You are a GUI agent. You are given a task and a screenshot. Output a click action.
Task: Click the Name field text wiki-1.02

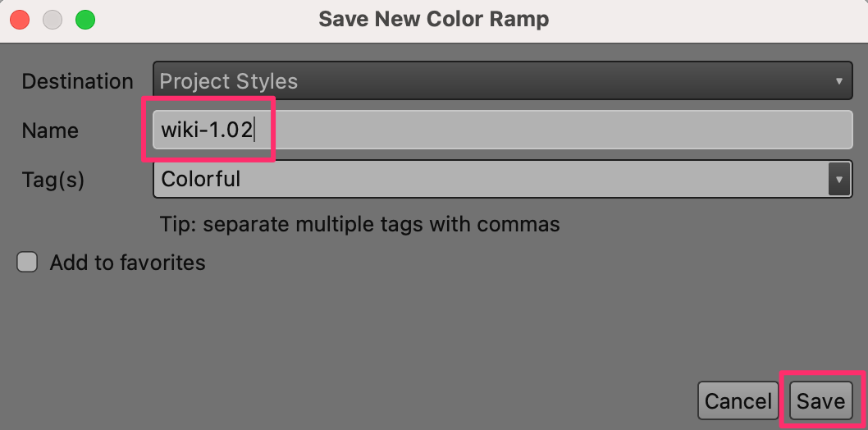[207, 130]
